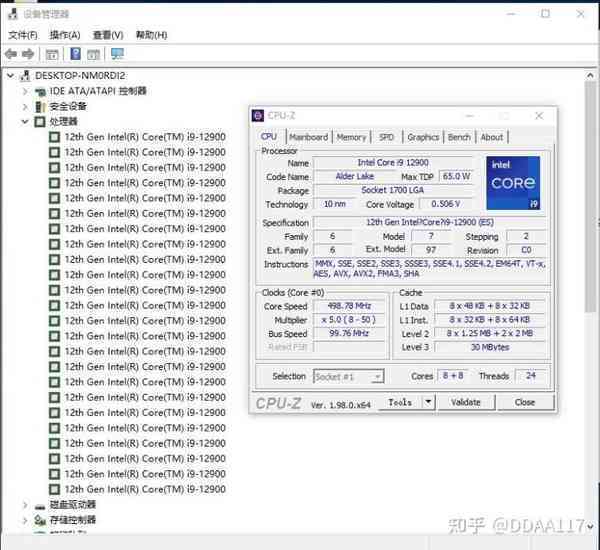
Task: Click the Core Speed value '498.78 MHz'
Action: pos(349,306)
